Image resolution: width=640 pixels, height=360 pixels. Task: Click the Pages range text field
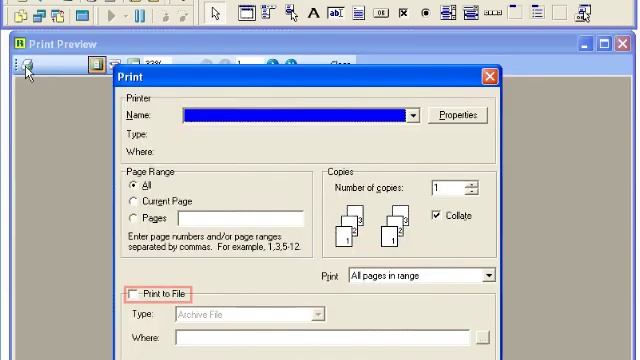pos(241,219)
